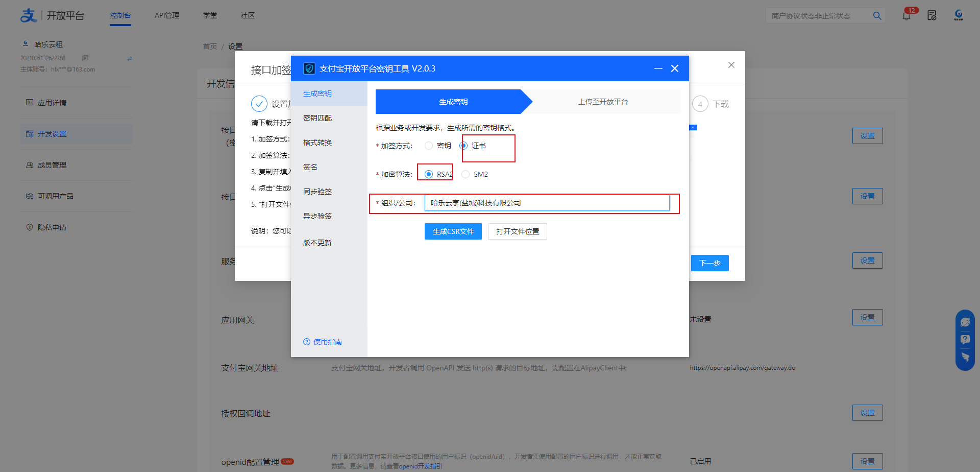980x472 pixels.
Task: Go to 学堂 top navigation tab
Action: point(210,15)
